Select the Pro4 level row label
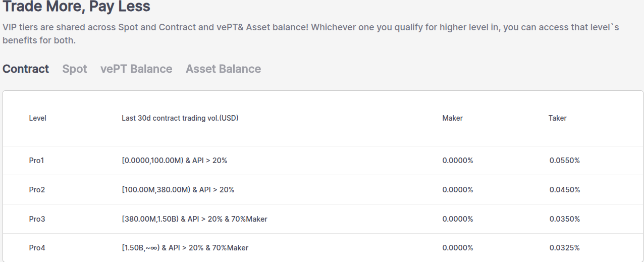 click(37, 248)
